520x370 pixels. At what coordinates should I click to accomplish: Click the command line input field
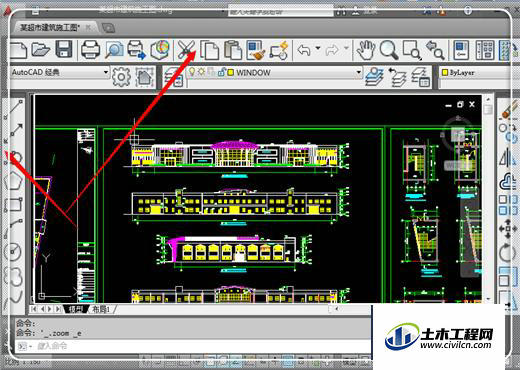(x=193, y=346)
